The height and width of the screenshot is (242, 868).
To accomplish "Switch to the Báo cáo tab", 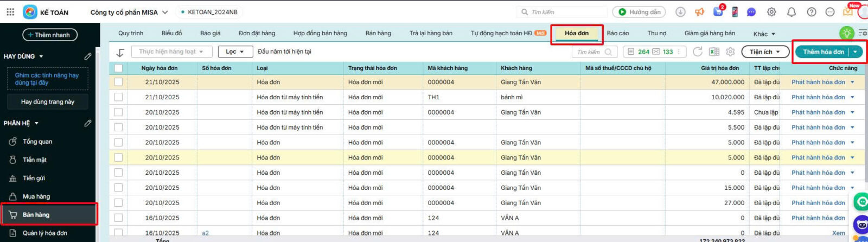I will click(x=617, y=33).
